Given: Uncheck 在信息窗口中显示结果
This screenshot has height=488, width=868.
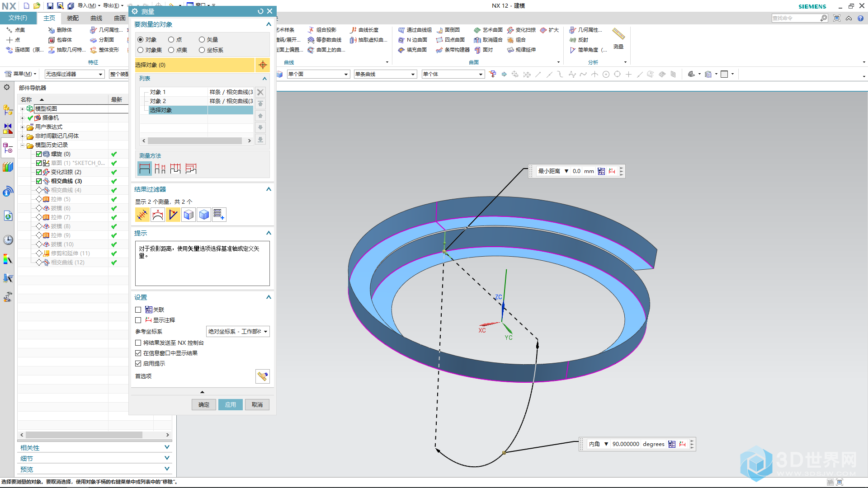Looking at the screenshot, I should (138, 353).
